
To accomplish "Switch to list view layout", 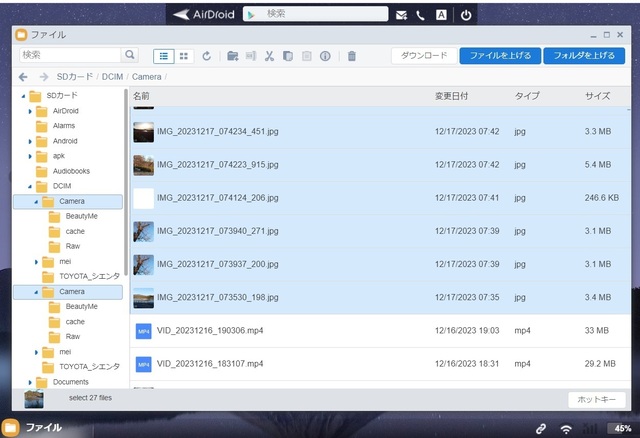I will pyautogui.click(x=164, y=56).
